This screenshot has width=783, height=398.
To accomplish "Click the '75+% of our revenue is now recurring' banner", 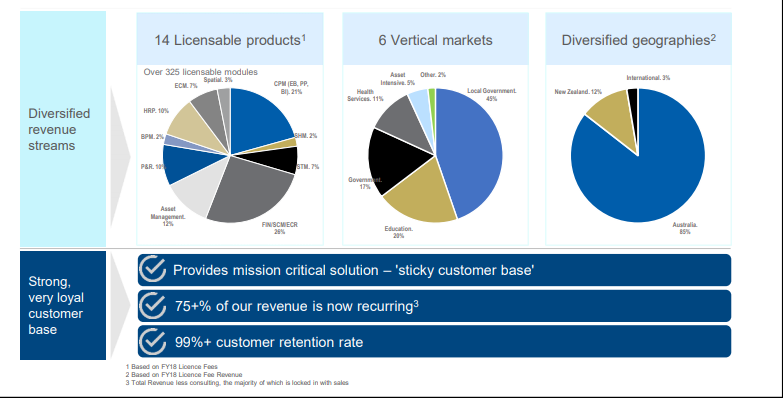I will [434, 306].
